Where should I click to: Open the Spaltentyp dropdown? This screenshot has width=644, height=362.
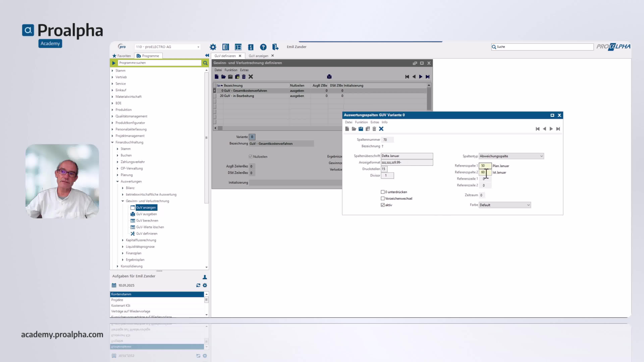pyautogui.click(x=511, y=156)
